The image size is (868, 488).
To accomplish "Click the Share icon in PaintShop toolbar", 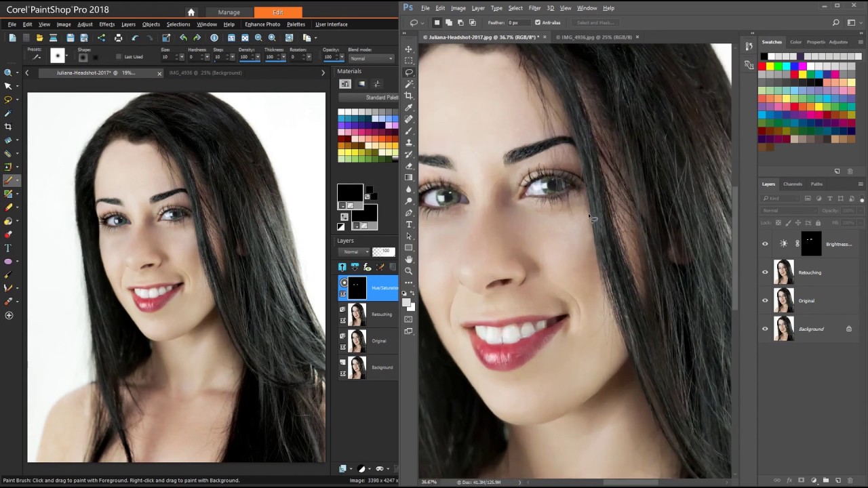I will coord(102,38).
